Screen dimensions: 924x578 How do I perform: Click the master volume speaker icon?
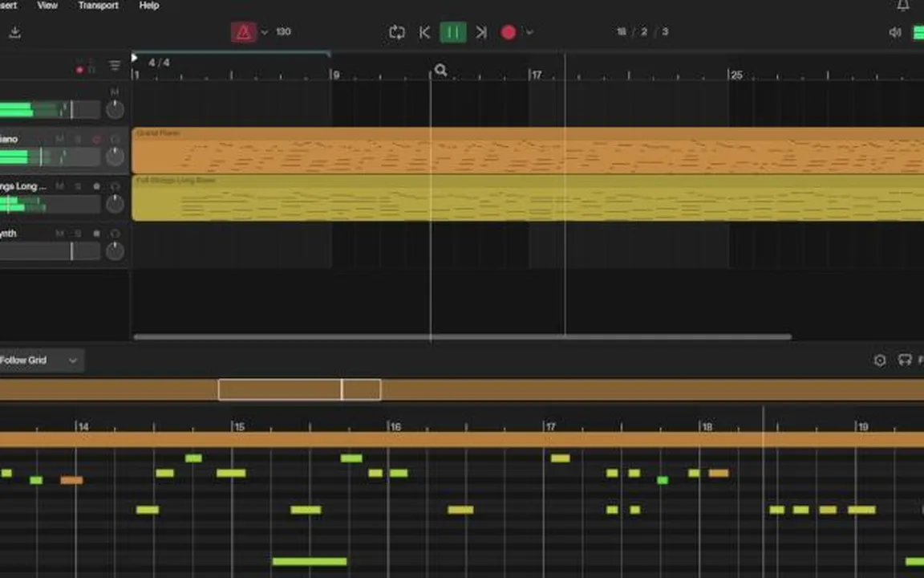coord(895,32)
